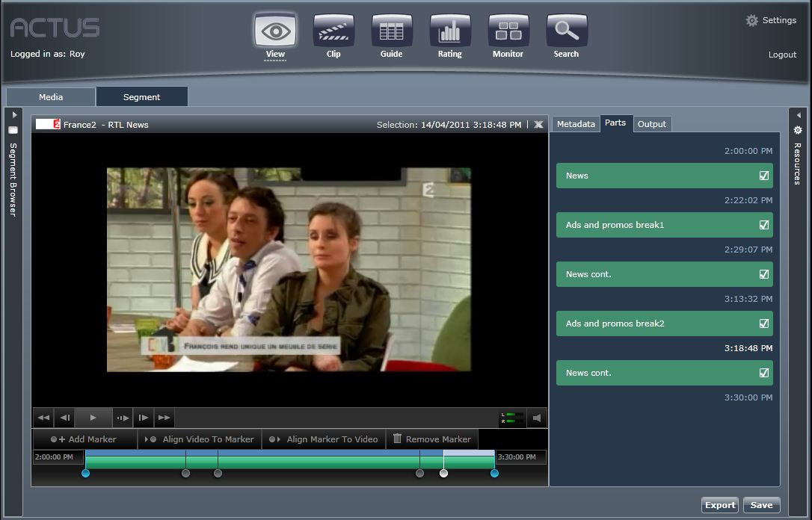Select the Parts tab
812x520 pixels.
click(x=616, y=123)
